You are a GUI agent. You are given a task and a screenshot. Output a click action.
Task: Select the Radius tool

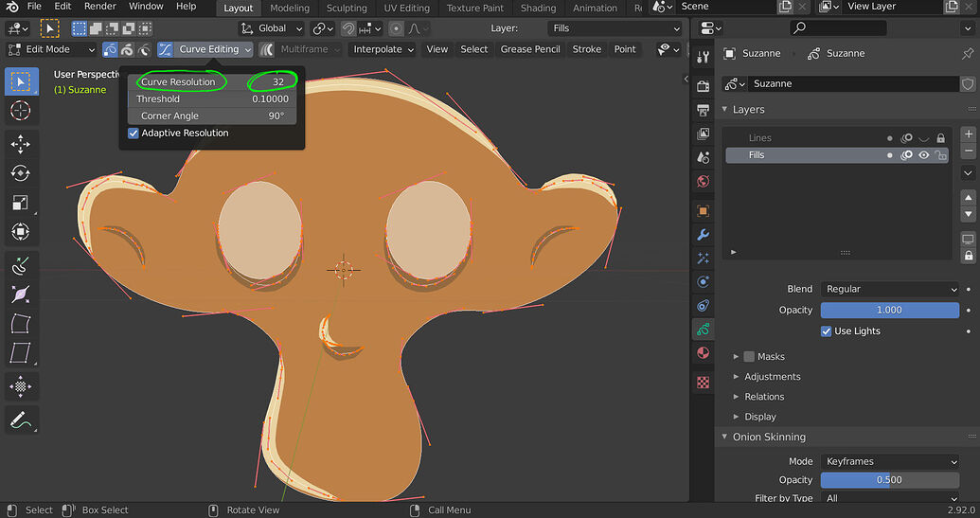(x=21, y=295)
